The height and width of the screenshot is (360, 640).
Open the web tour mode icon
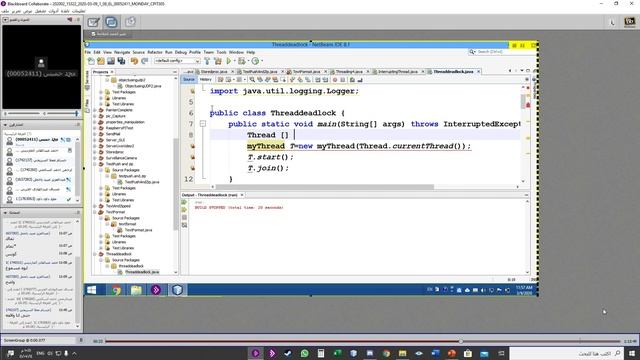tap(130, 22)
